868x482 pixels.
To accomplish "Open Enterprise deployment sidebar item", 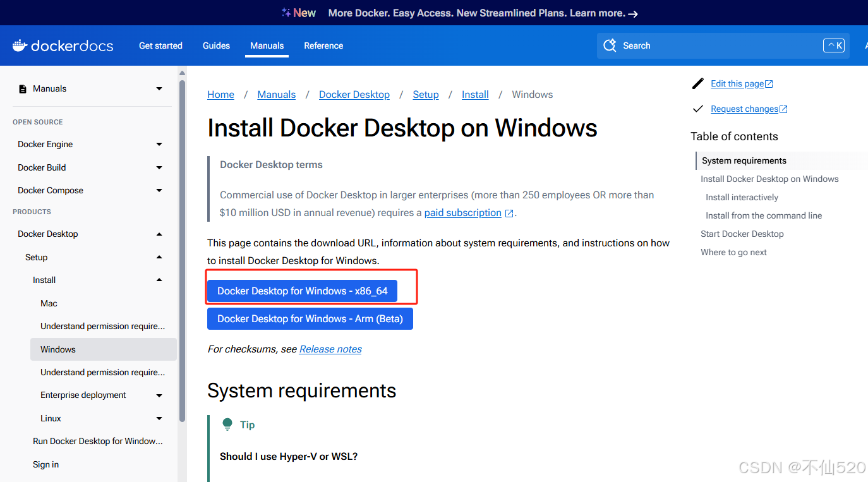I will (83, 395).
